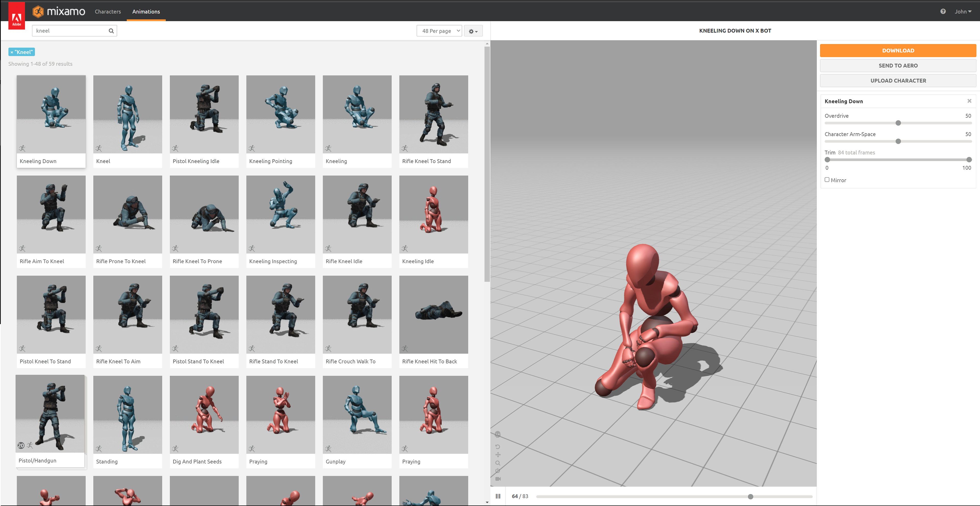Click the animation timeline scrubber handle
980x506 pixels.
coord(750,497)
